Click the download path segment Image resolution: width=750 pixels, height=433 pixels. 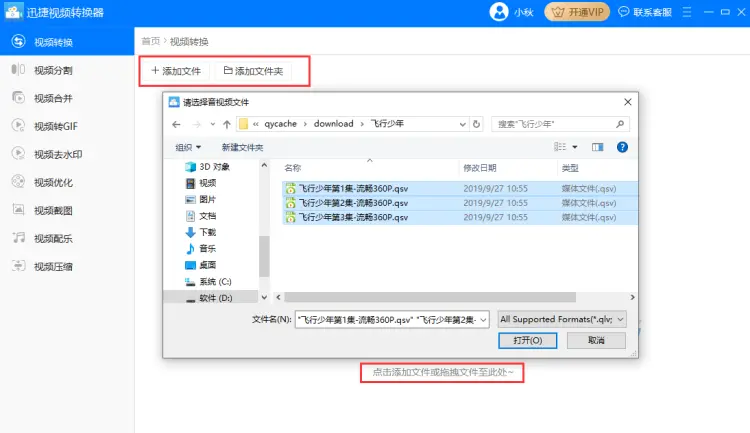pyautogui.click(x=333, y=123)
